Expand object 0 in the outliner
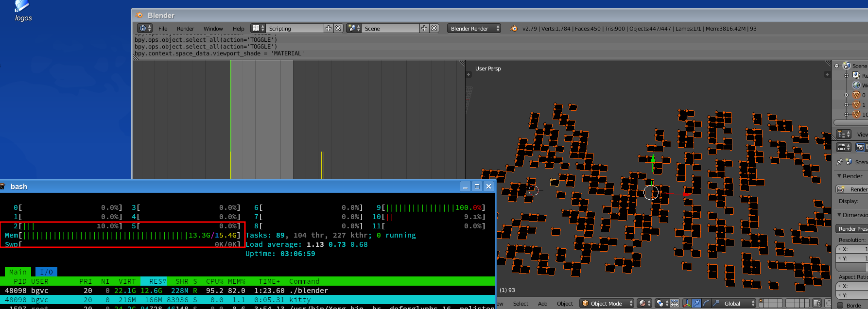 pos(846,95)
